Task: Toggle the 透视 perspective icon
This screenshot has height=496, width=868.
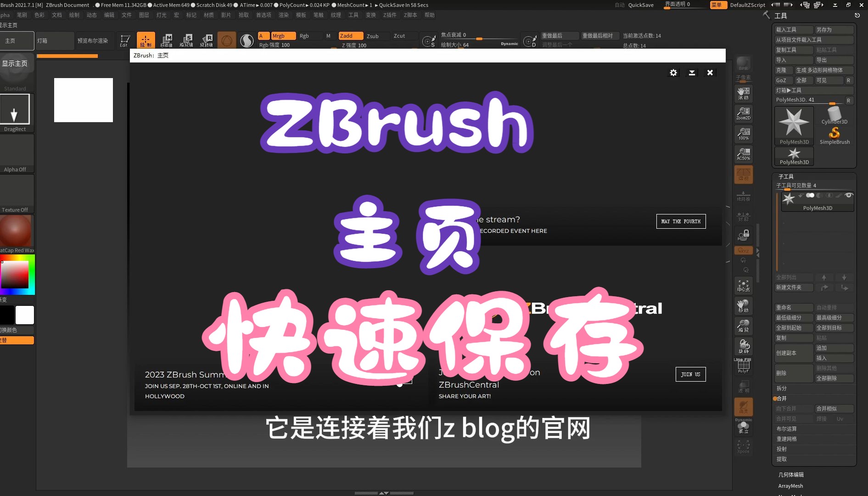Action: pos(743,175)
